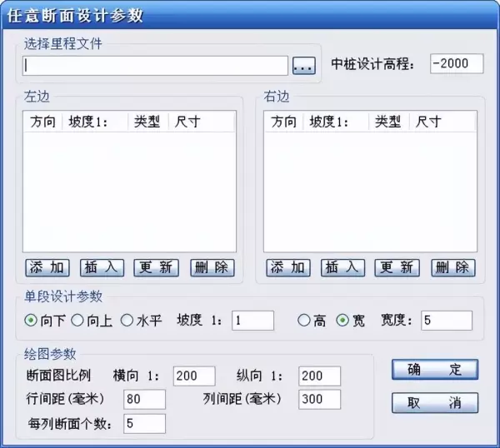Click the 任意断面设计参数 title bar text

click(75, 15)
